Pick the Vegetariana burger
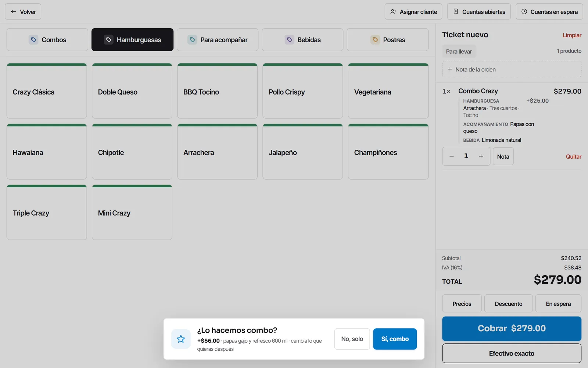This screenshot has width=588, height=368. [x=388, y=91]
